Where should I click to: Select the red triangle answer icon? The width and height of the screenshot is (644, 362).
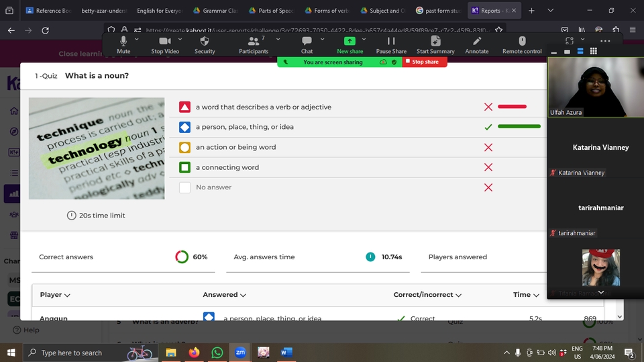coord(185,107)
